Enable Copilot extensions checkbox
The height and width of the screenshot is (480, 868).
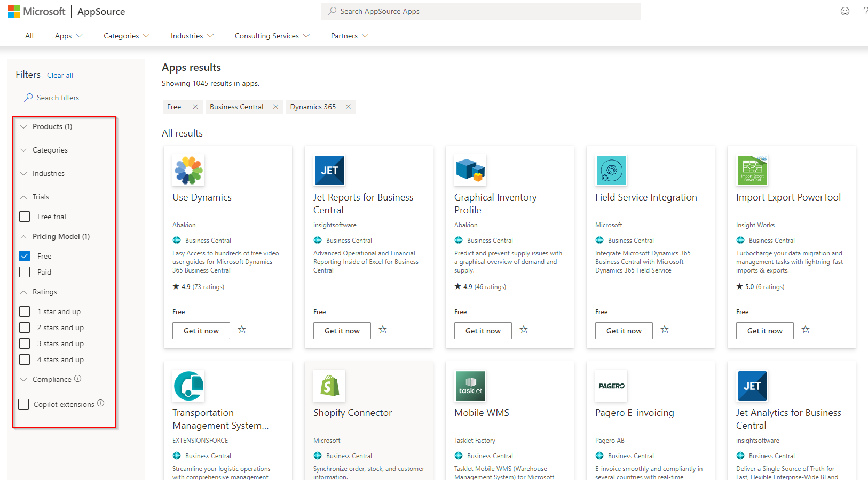coord(23,404)
